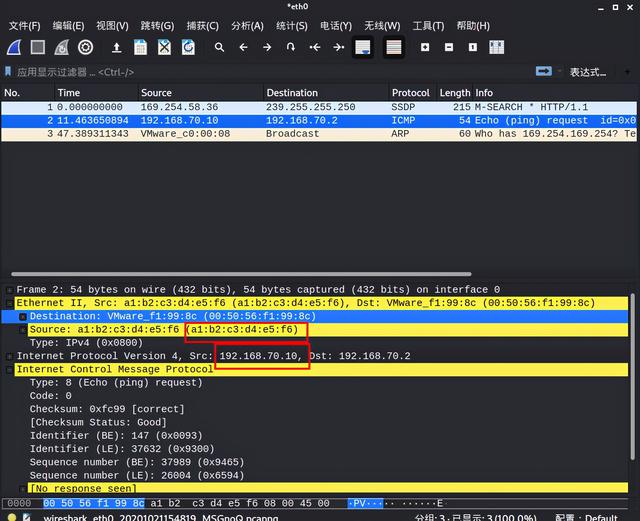The width and height of the screenshot is (640, 521).
Task: Select the Type: IPv4 (0x0800) line
Action: (86, 343)
